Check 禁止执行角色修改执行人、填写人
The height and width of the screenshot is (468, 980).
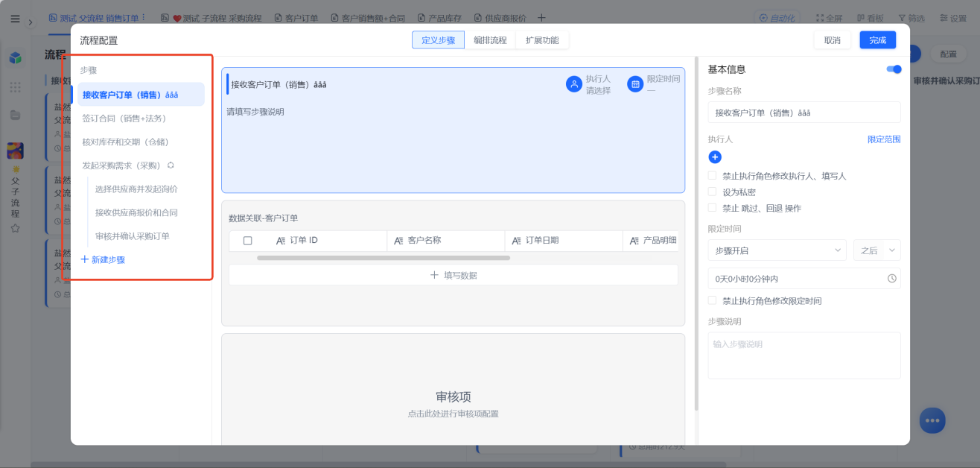713,176
